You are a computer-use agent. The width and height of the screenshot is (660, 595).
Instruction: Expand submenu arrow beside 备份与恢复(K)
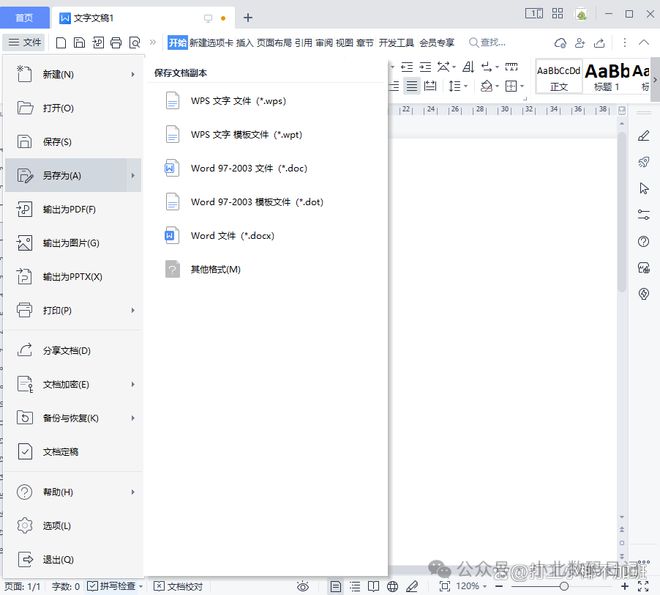pyautogui.click(x=133, y=418)
